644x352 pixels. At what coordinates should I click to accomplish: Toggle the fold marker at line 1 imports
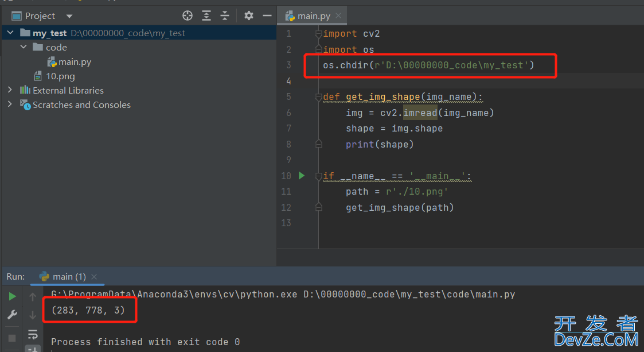click(x=318, y=34)
